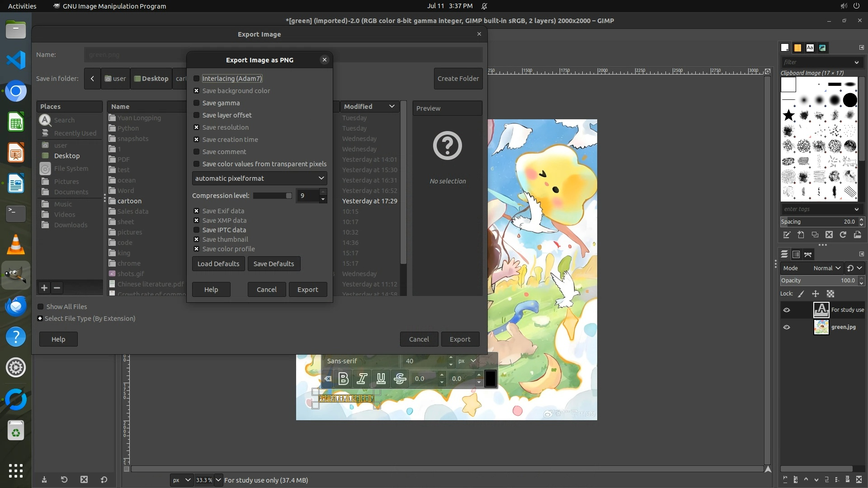The width and height of the screenshot is (868, 488).
Task: Hide the green.jpg layer
Action: 787,327
